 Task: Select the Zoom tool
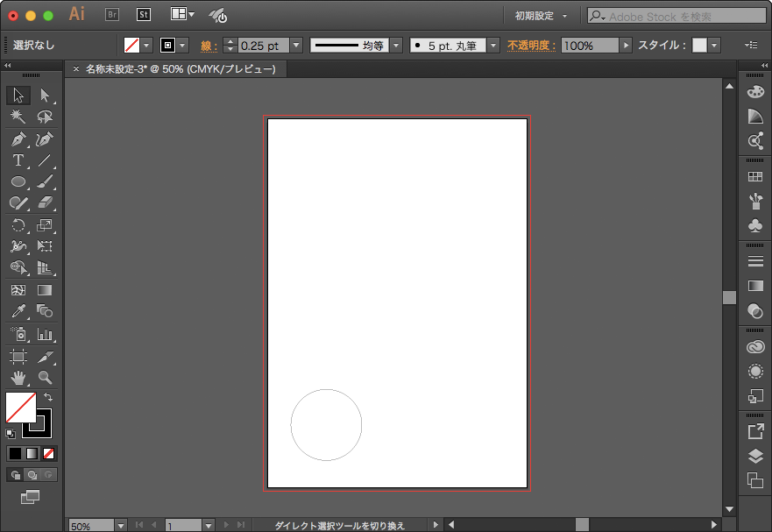45,378
